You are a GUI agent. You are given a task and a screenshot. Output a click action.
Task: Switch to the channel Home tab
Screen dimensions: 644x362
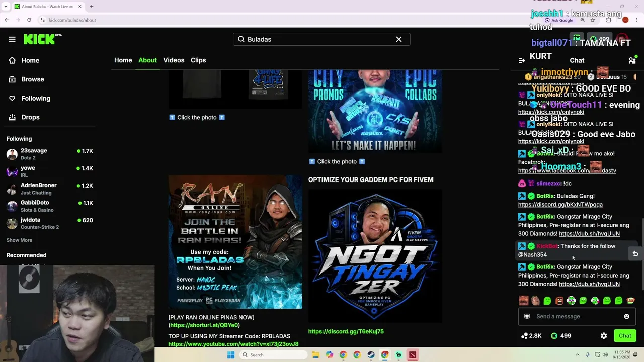coord(123,60)
